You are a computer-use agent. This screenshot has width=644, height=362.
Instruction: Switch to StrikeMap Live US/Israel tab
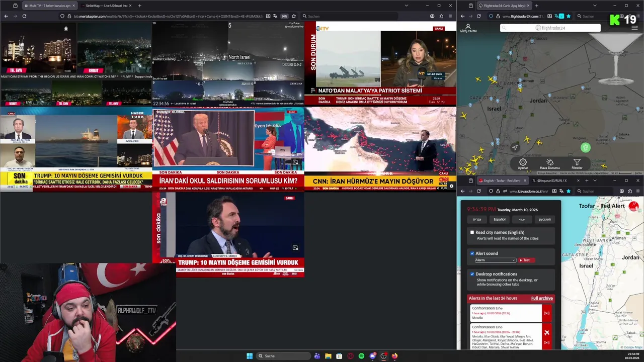point(106,6)
